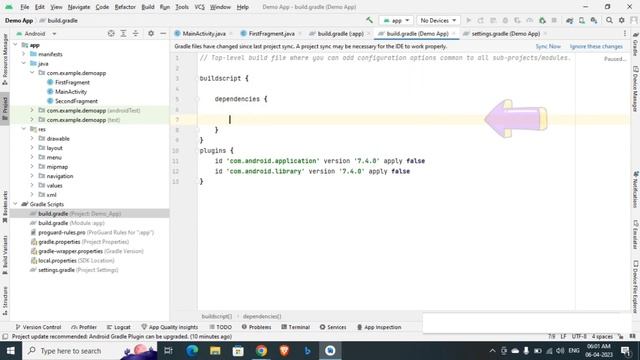
Task: Click the Make Project hammer icon
Action: [x=369, y=20]
